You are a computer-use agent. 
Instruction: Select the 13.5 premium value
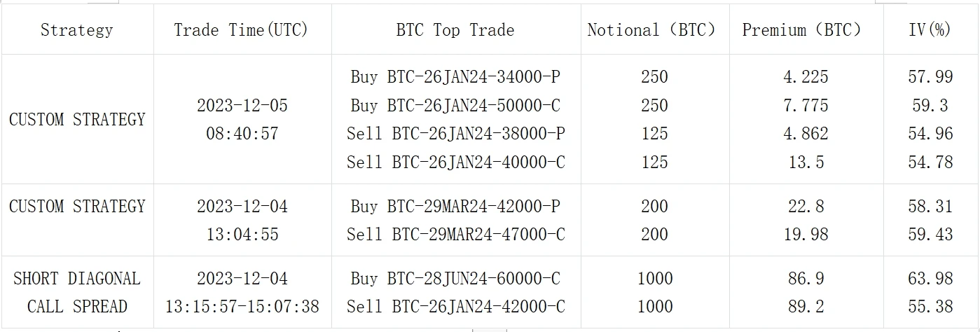click(805, 162)
